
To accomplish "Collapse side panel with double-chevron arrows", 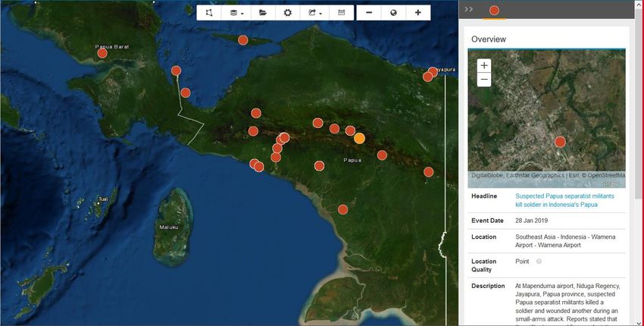I will click(x=469, y=9).
